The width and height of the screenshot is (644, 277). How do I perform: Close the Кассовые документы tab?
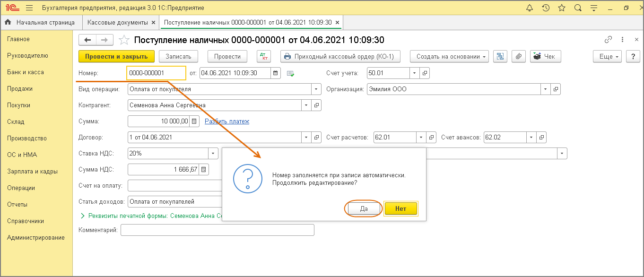pyautogui.click(x=153, y=22)
